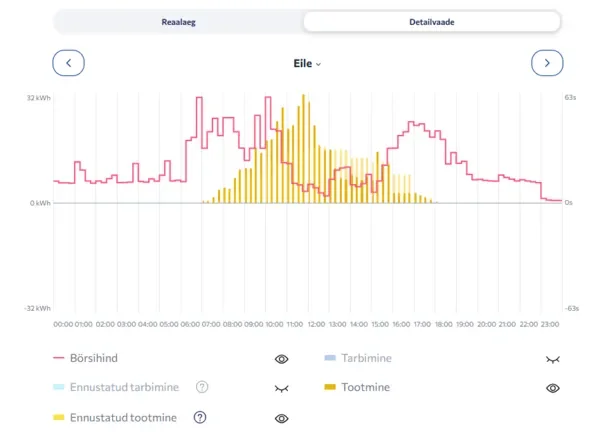600x438 pixels.
Task: Show the Tarbimine series with eye icon
Action: coord(552,358)
